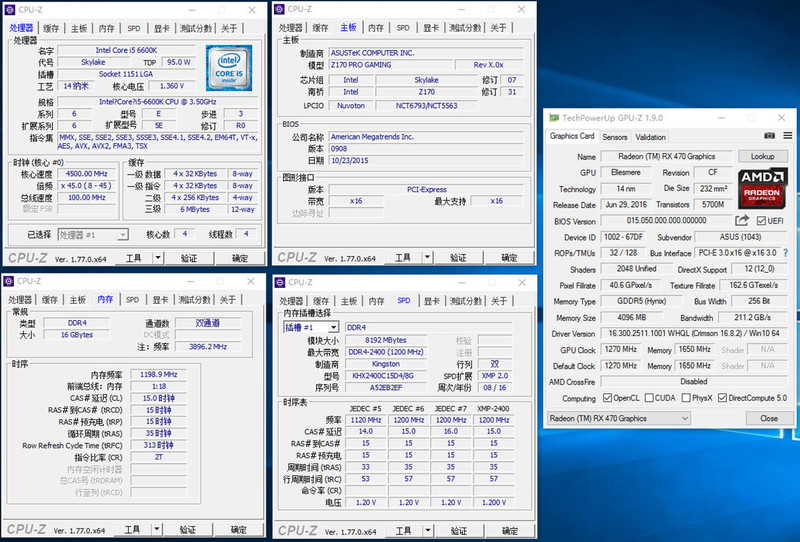The image size is (800, 542).
Task: Click the 14 纳米 technology field
Action: coord(77,86)
